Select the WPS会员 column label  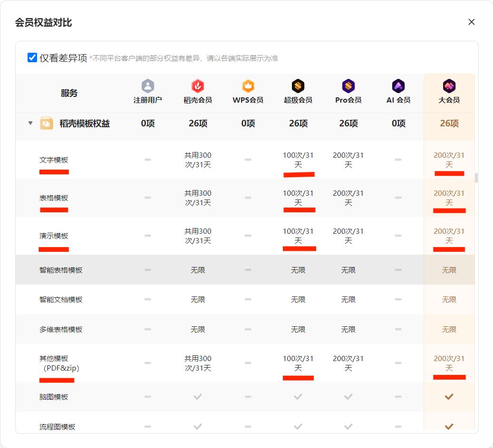point(248,100)
